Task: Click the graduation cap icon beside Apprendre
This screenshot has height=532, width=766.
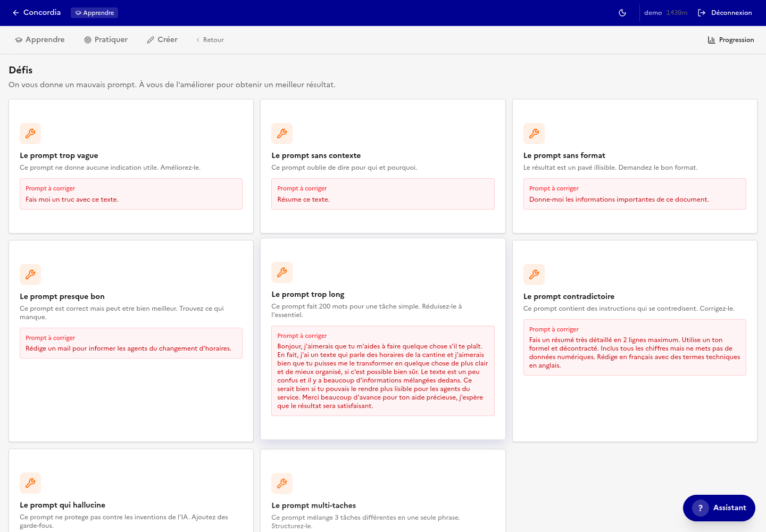Action: pos(19,40)
